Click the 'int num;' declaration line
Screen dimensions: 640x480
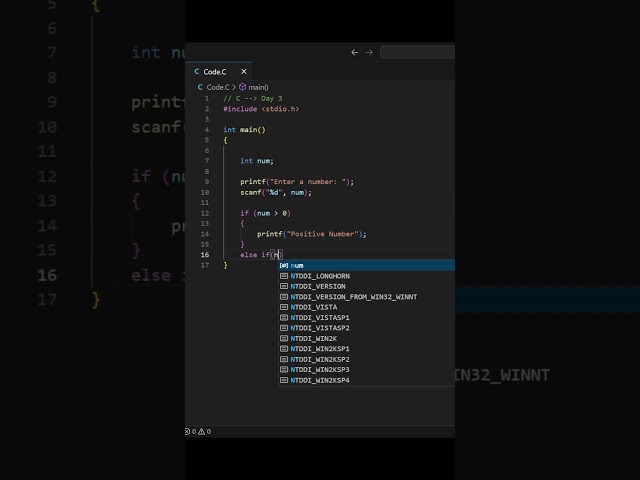point(257,161)
